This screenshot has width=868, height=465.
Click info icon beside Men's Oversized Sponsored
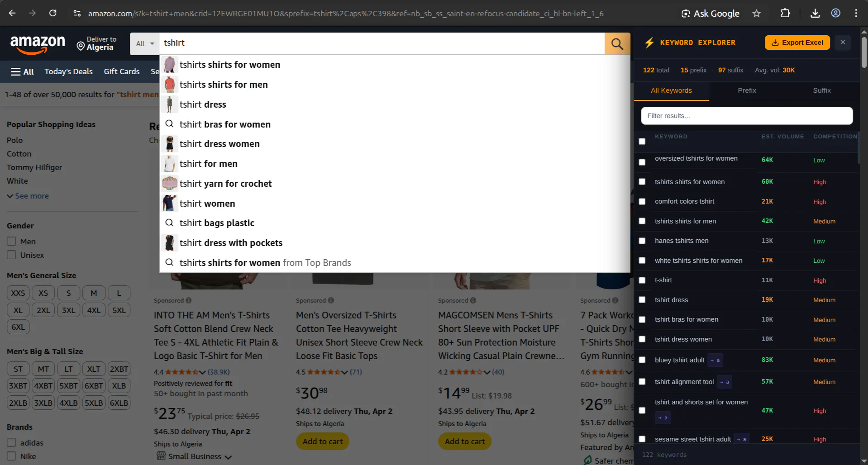(331, 300)
